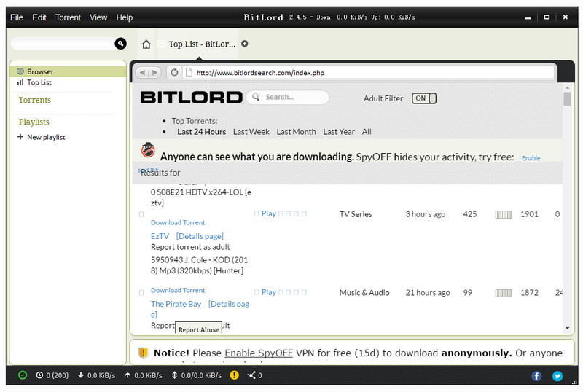Viewport: 583px width, 392px height.
Task: Click health bar icon for Music & Audio row
Action: [x=504, y=293]
